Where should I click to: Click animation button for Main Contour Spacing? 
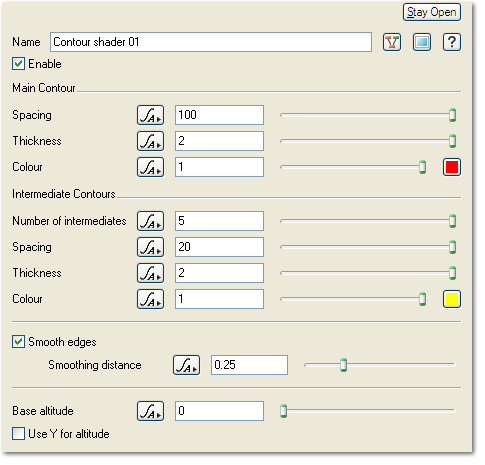(x=150, y=115)
